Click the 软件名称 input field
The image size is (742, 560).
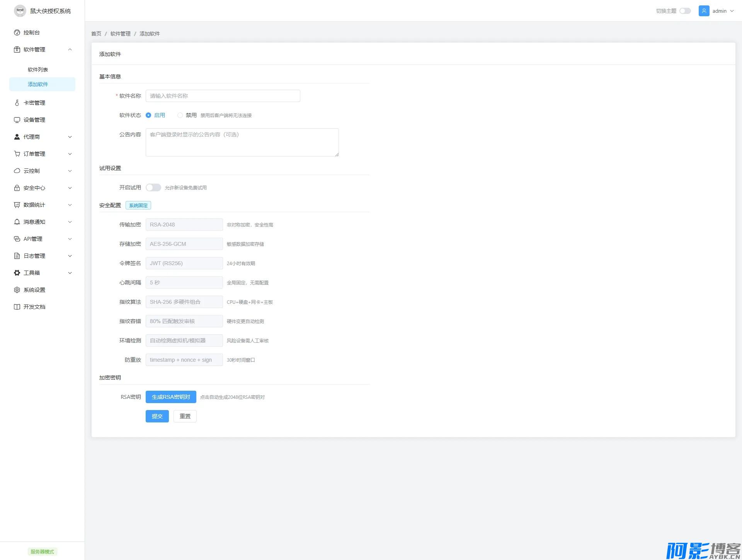pyautogui.click(x=223, y=96)
